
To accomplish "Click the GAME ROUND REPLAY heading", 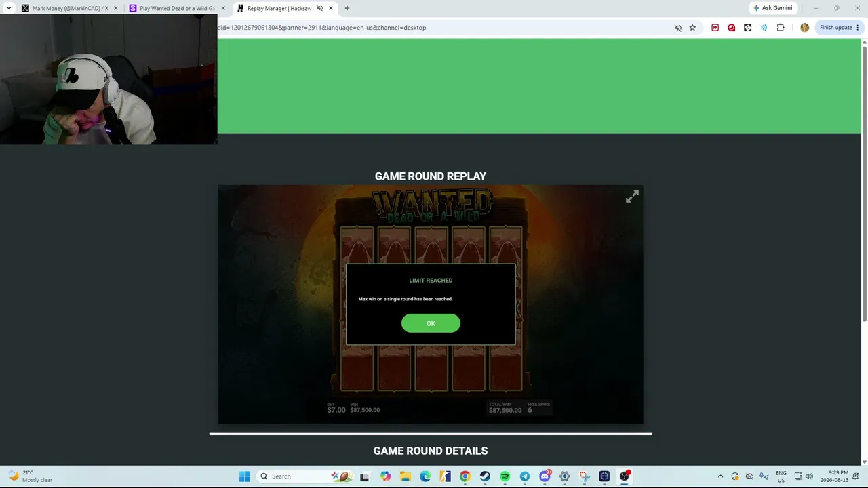I will pos(431,176).
